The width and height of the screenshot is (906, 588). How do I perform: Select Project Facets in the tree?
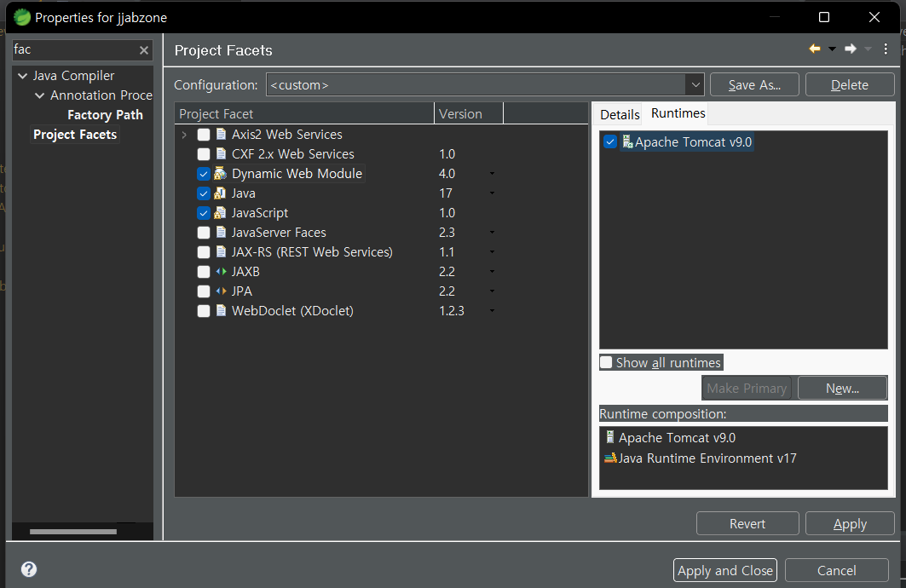point(75,135)
